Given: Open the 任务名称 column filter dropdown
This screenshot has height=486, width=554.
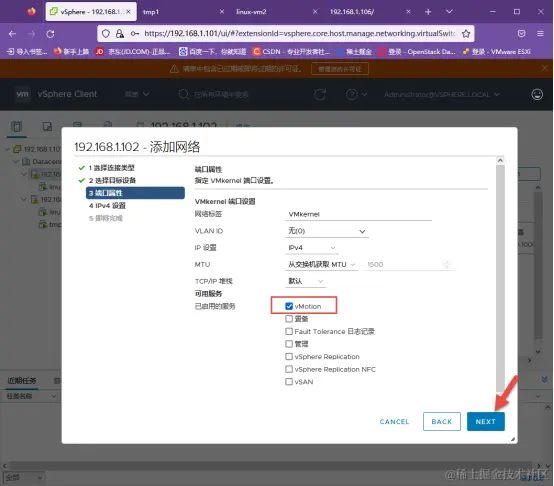Looking at the screenshot, I should pos(54,396).
